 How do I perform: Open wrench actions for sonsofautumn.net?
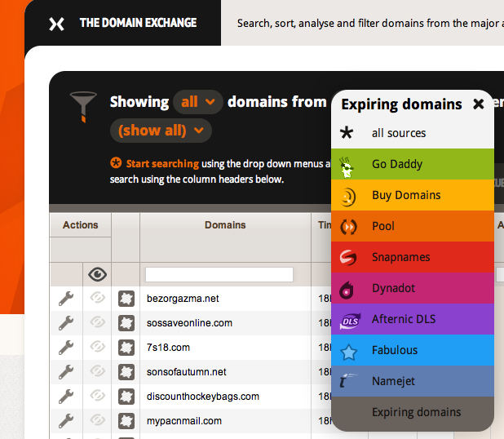coord(66,372)
